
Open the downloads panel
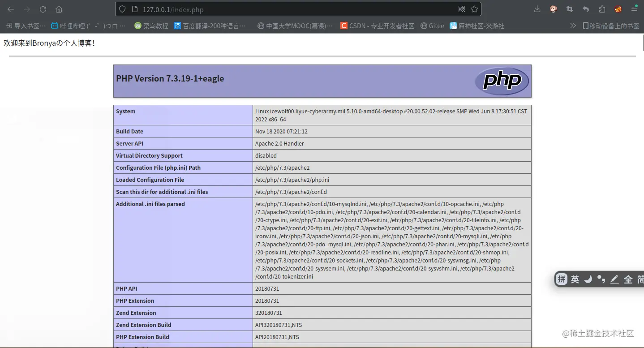[537, 9]
